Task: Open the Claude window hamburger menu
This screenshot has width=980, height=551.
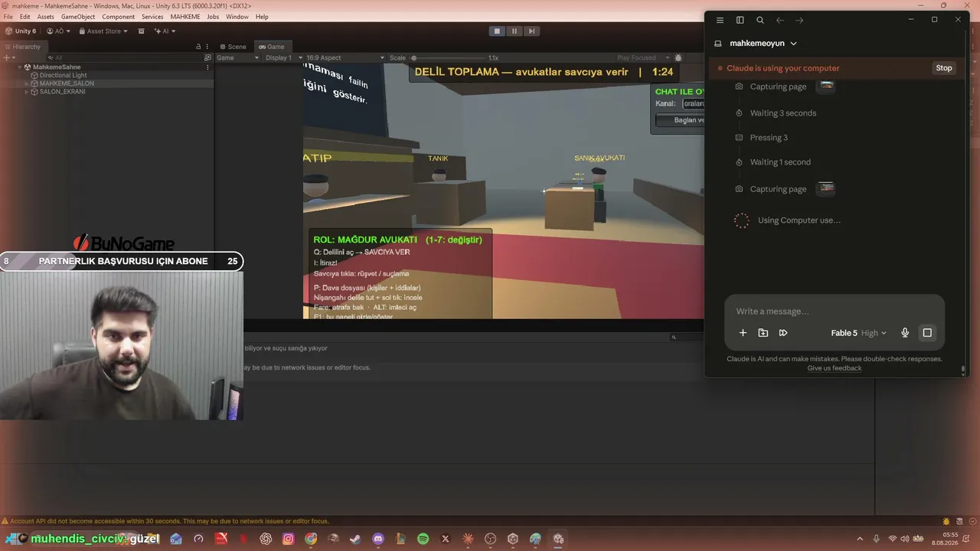Action: [720, 20]
